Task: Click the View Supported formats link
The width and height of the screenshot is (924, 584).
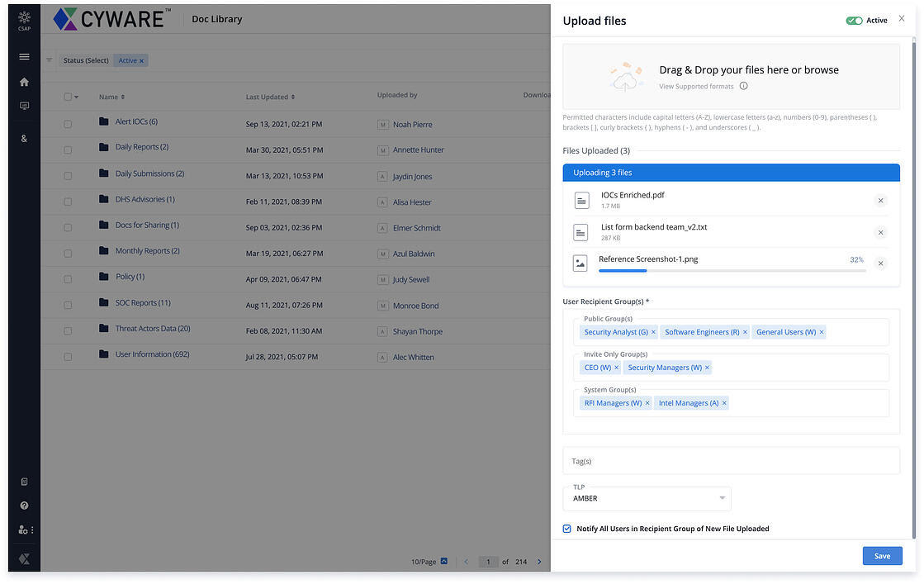Action: coord(696,86)
